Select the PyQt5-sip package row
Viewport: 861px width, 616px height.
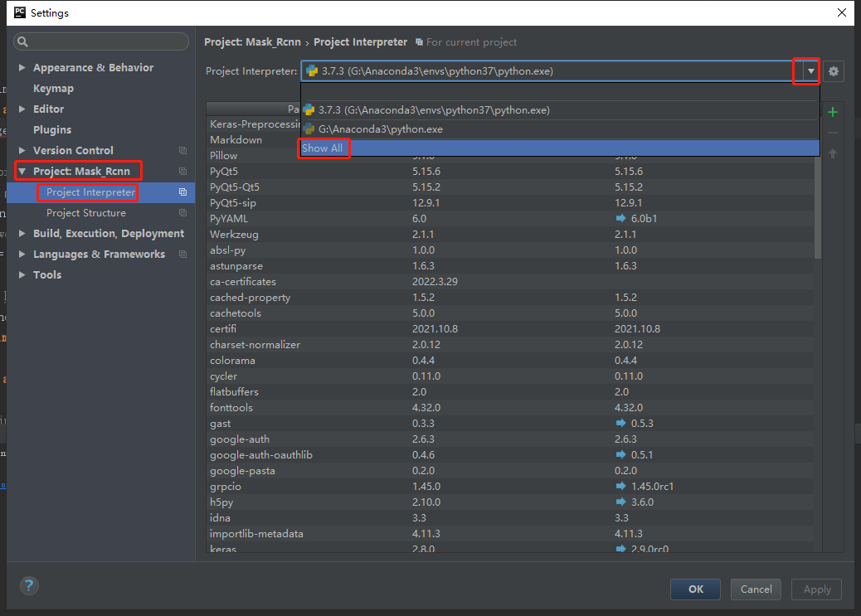click(511, 203)
